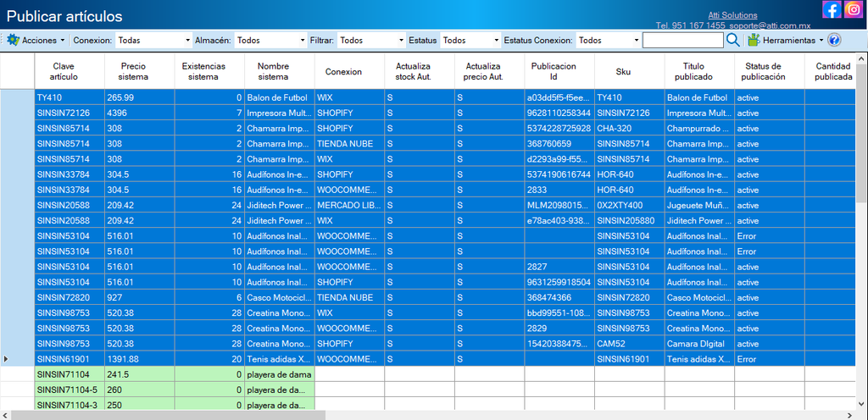
Task: Focus the search text field
Action: [x=683, y=41]
